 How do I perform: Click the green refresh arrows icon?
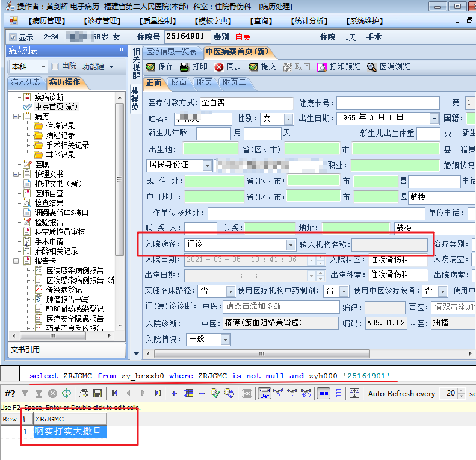(66, 393)
